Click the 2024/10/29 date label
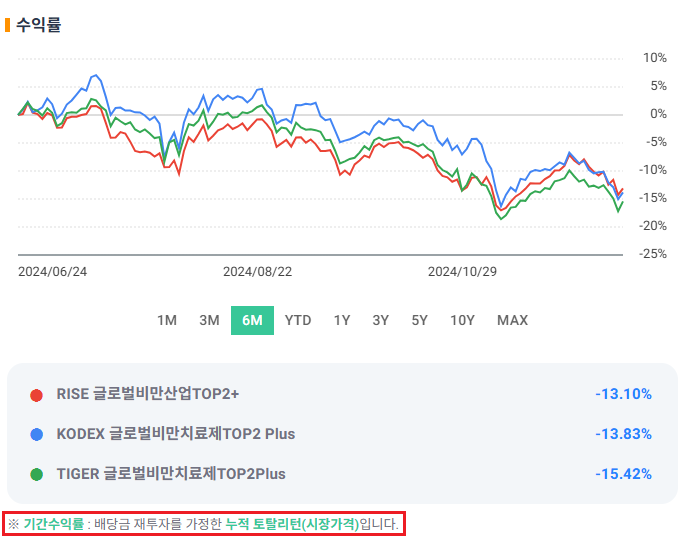 tap(462, 271)
